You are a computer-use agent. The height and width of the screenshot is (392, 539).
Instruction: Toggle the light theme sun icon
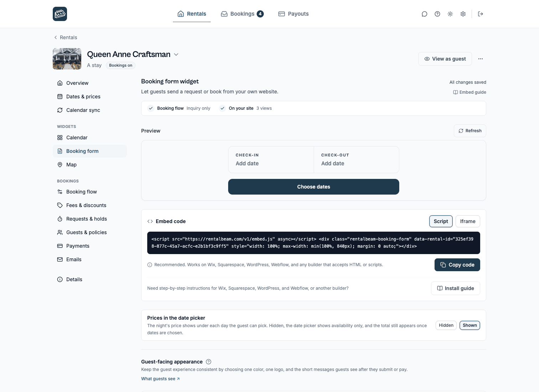tap(450, 14)
